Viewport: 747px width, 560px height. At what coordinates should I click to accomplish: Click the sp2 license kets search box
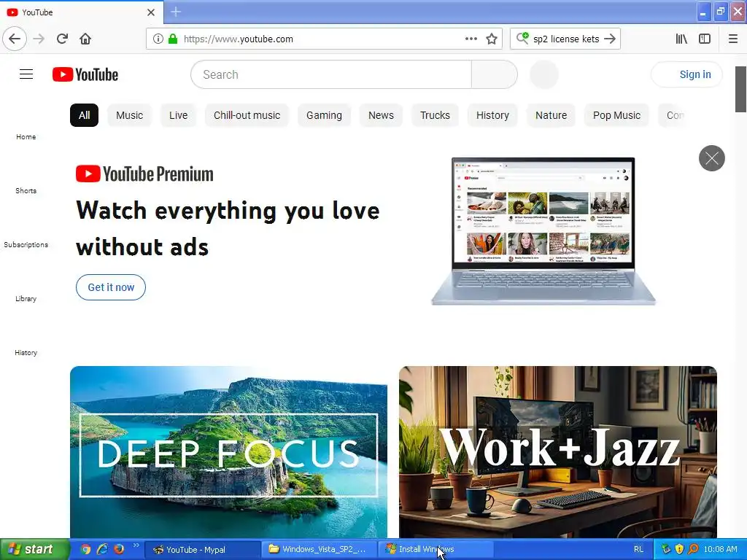(566, 39)
